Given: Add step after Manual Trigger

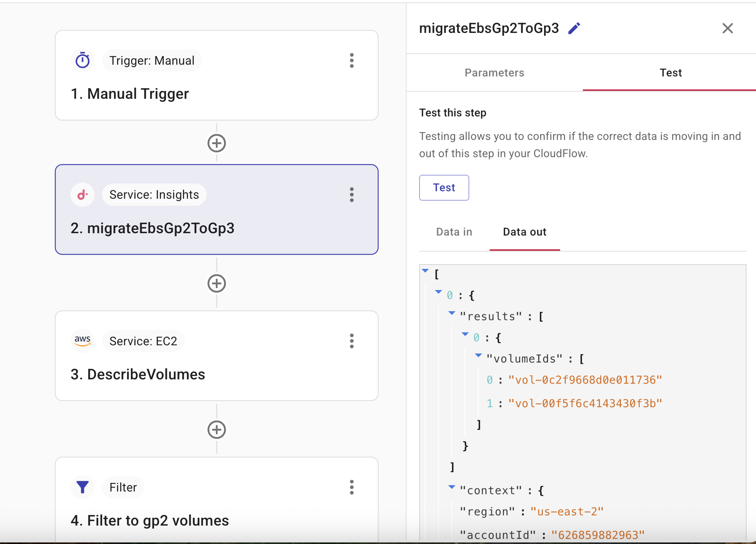Looking at the screenshot, I should coord(217,143).
